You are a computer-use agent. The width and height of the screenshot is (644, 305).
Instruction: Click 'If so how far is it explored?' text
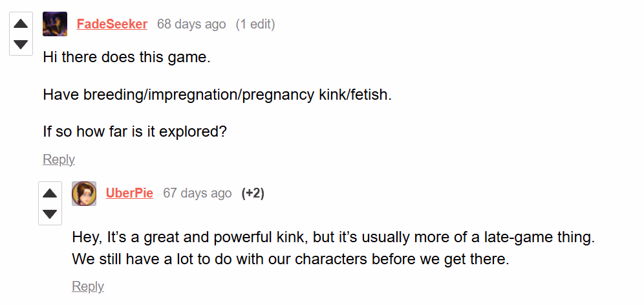point(134,131)
